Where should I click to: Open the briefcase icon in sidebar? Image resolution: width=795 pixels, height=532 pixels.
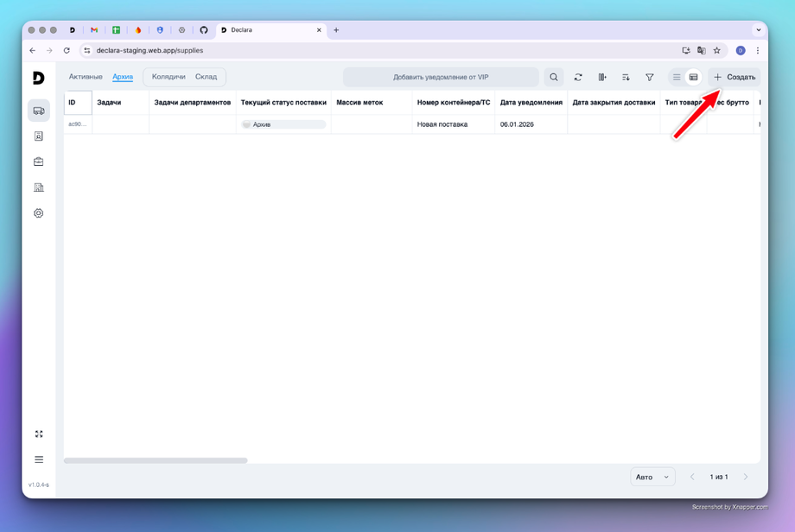point(39,161)
